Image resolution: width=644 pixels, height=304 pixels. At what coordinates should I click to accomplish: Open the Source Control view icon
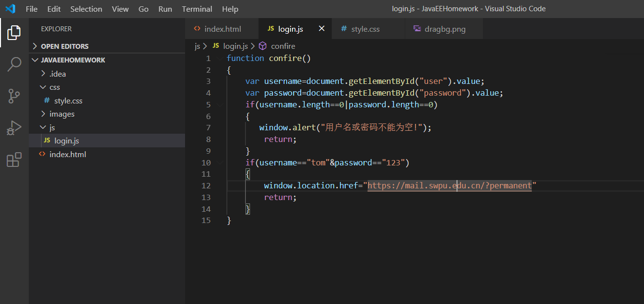click(14, 96)
